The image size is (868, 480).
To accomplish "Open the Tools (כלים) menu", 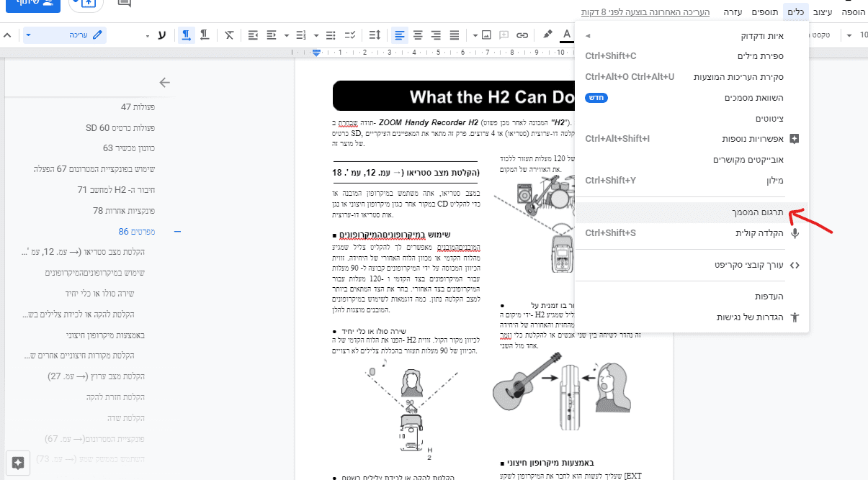I will click(796, 12).
